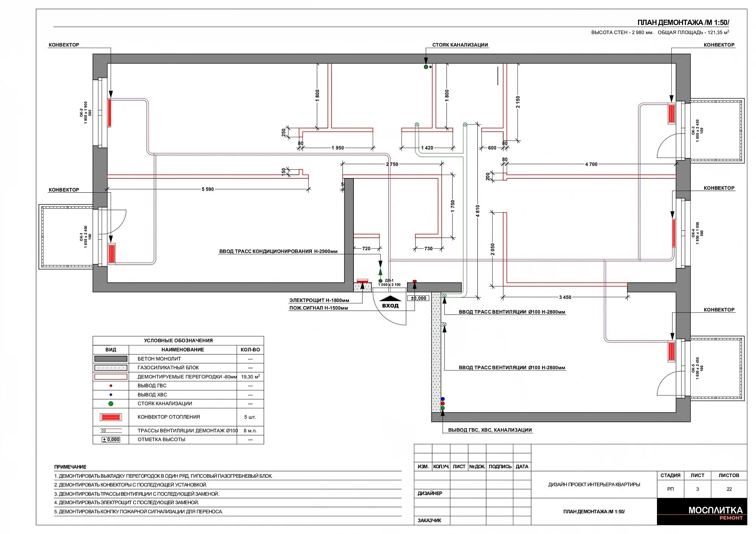
Task: Click the ПЛАН ДЕМОНТАЖА title heading
Action: [x=683, y=23]
